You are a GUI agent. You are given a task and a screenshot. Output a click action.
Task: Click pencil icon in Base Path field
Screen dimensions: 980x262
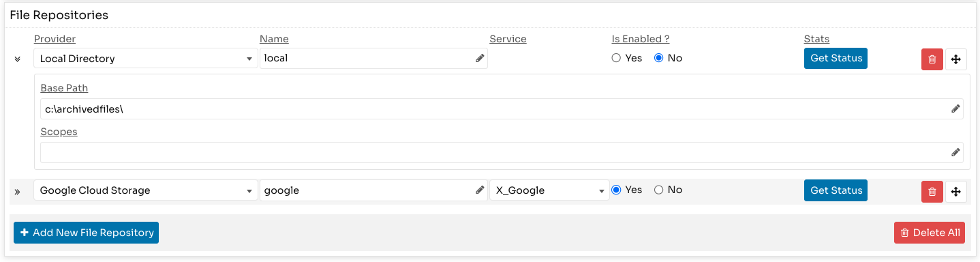(x=955, y=109)
